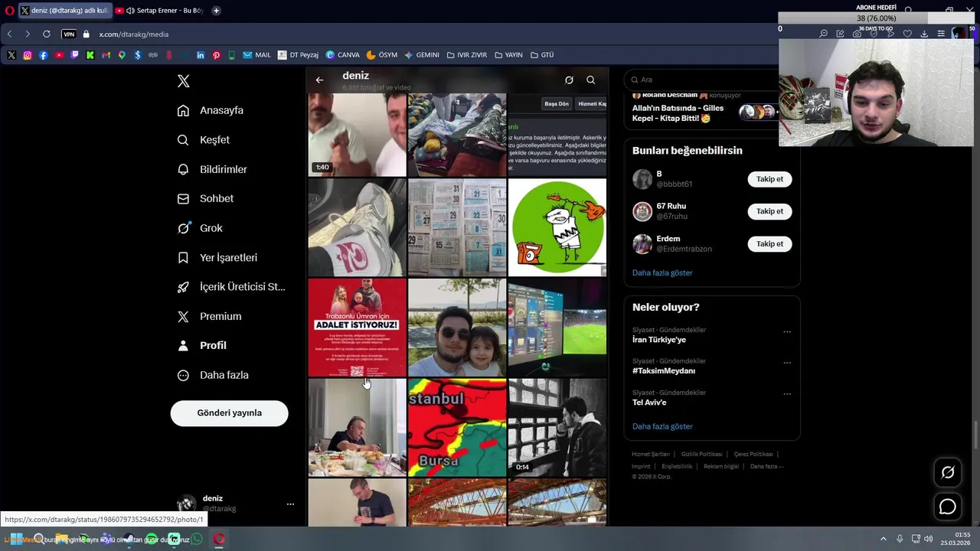Image resolution: width=980 pixels, height=551 pixels.
Task: Follow Erdem with Takip et
Action: tap(769, 244)
